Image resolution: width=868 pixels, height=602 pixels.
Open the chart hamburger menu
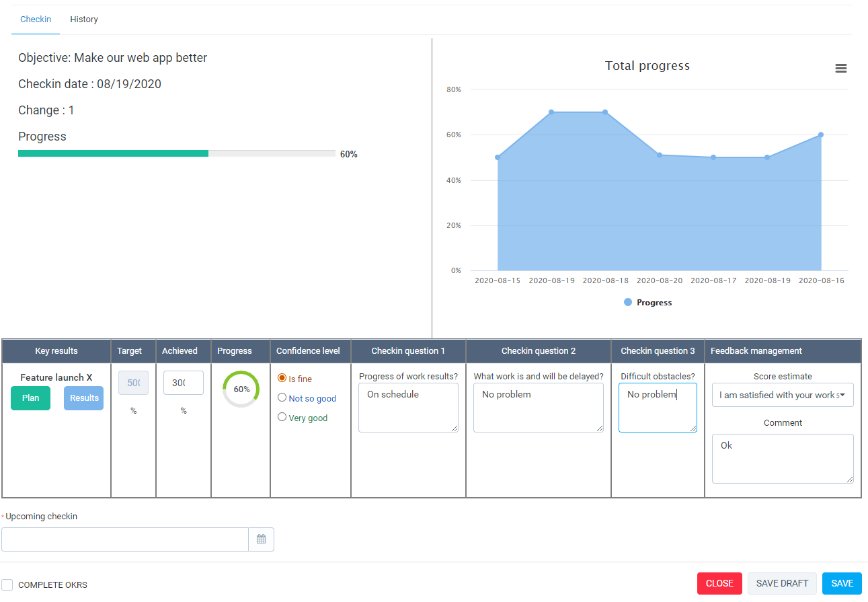(x=840, y=69)
